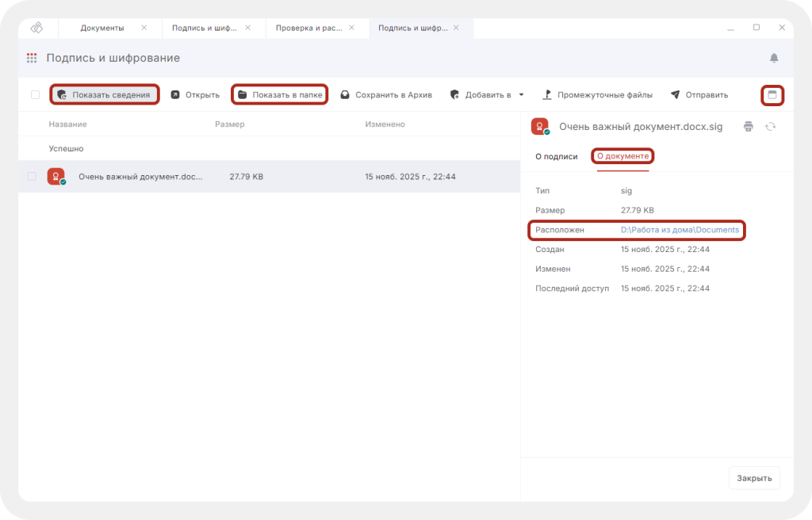Screen dimensions: 812x520
Task: Switch to the О подписи tab
Action: click(x=556, y=156)
